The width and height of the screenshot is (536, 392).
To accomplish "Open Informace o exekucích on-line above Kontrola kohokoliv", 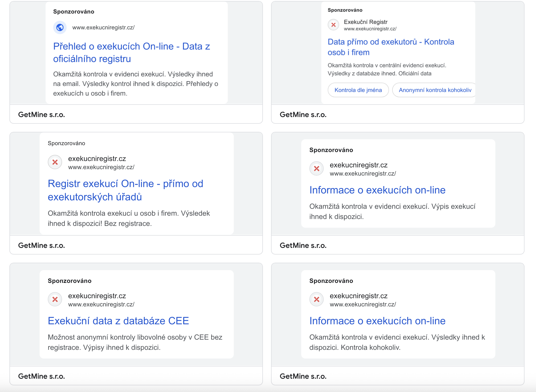I will pos(377,321).
